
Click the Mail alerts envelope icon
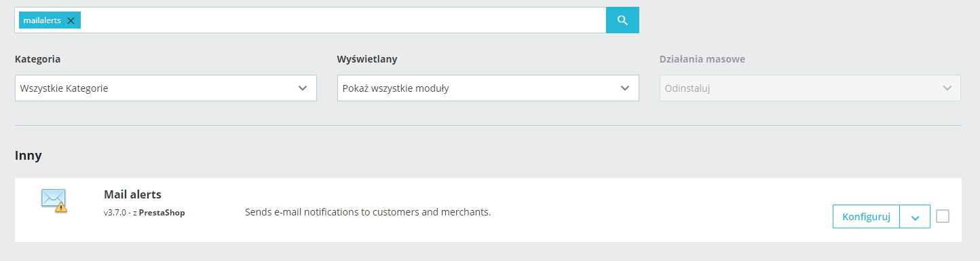coord(54,200)
